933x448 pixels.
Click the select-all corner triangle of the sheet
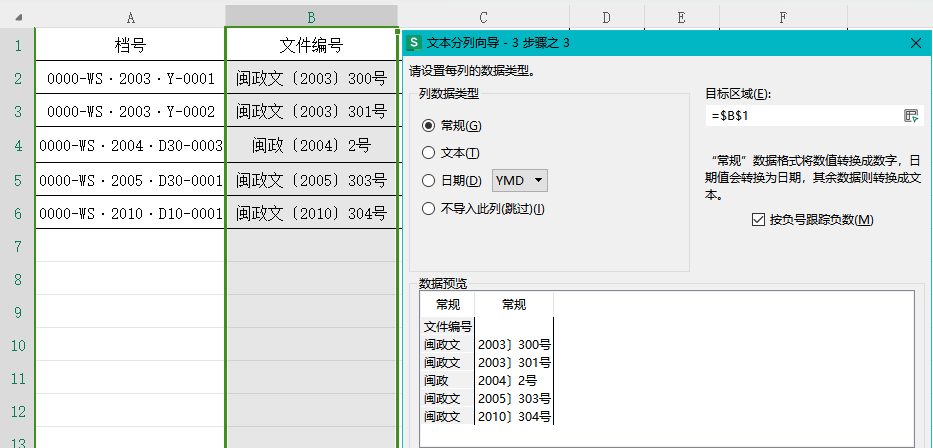tap(18, 17)
